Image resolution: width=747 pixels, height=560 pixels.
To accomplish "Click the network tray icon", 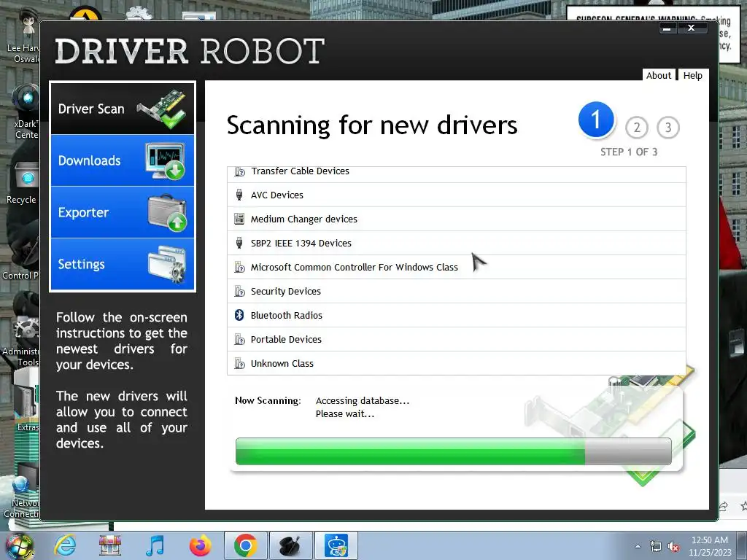I will tap(656, 547).
